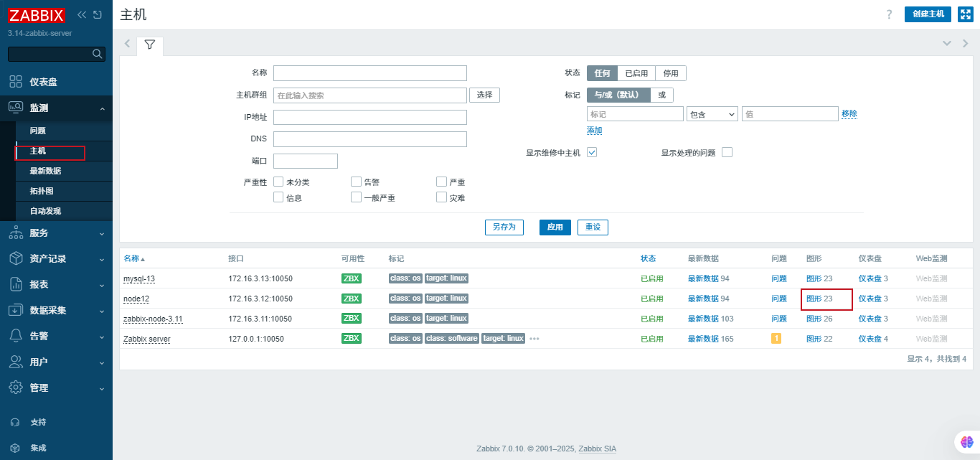
Task: Click 选择 host group button
Action: pos(484,95)
